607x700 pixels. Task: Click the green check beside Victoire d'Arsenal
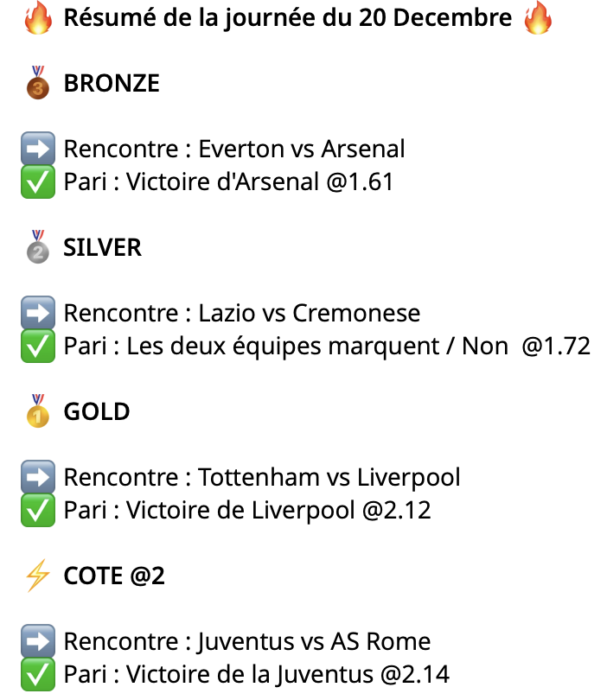(37, 182)
